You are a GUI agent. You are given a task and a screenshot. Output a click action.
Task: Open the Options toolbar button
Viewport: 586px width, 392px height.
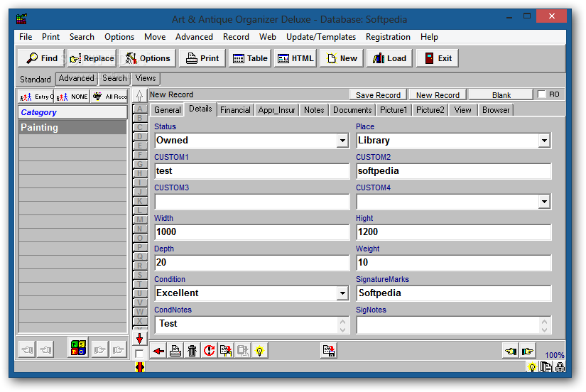[148, 58]
